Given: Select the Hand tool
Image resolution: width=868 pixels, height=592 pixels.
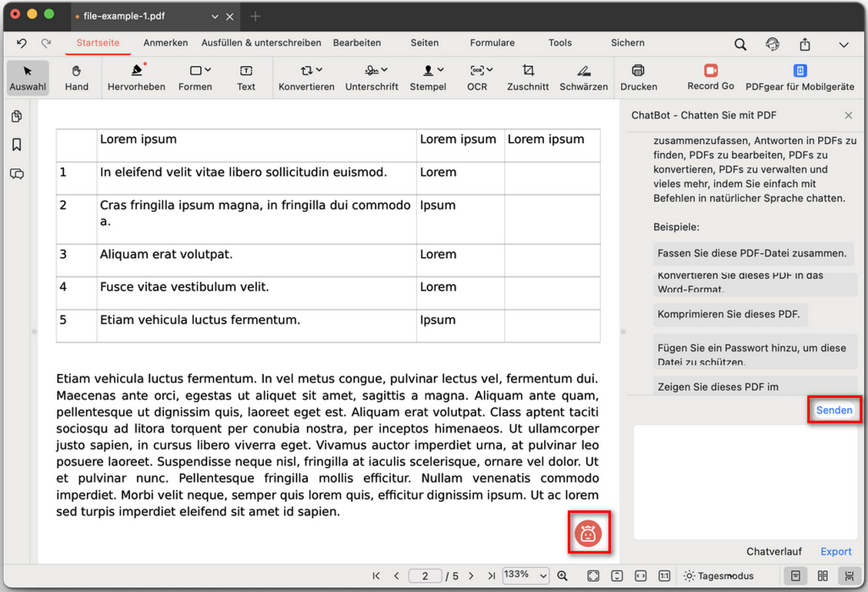Looking at the screenshot, I should [x=76, y=78].
